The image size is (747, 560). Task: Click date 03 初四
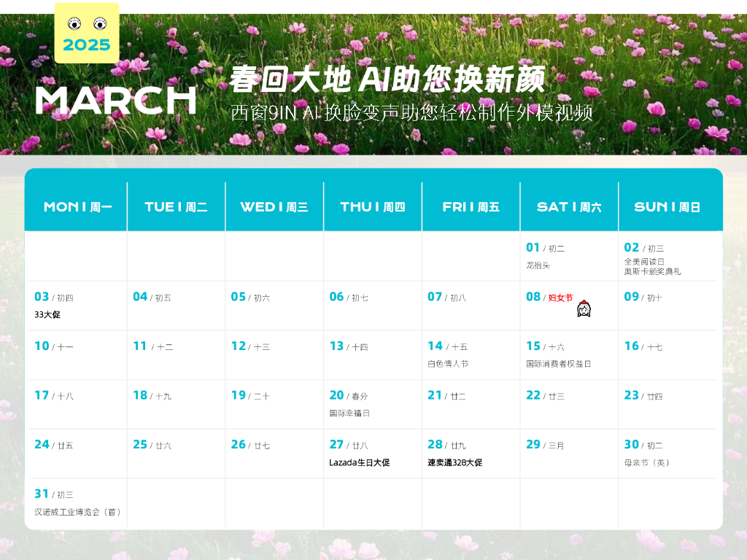coord(54,297)
